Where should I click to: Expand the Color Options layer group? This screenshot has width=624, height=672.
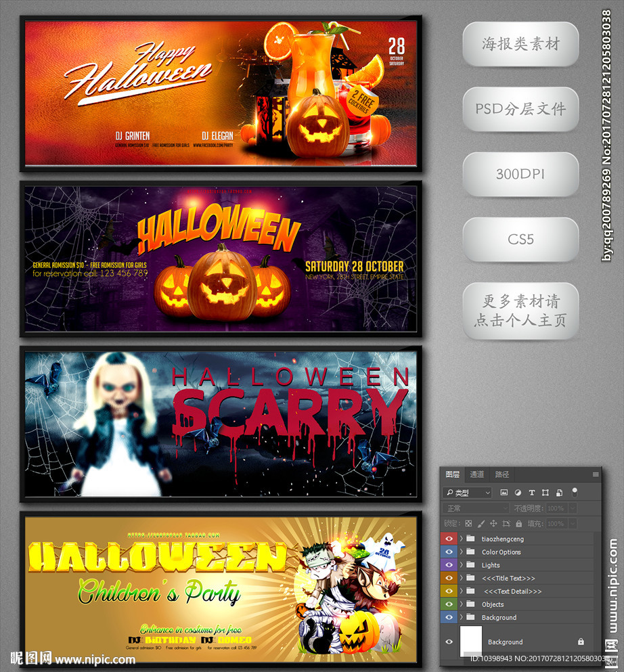coord(462,552)
